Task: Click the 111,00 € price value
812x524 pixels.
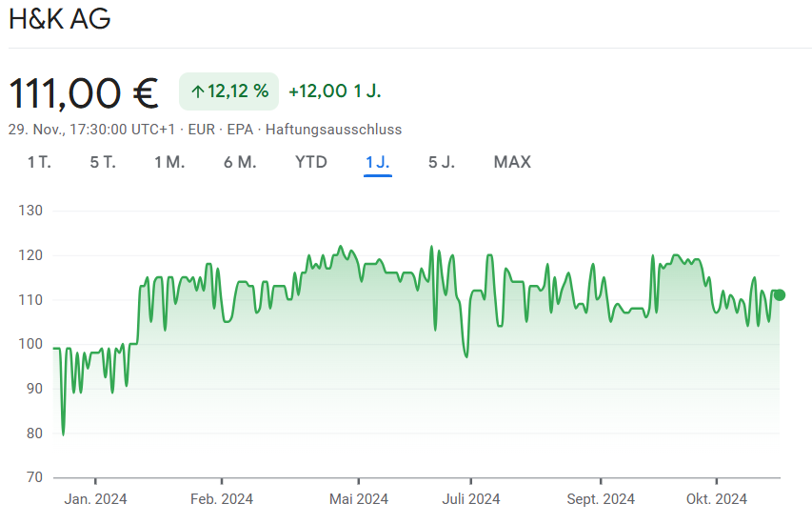Action: pos(84,93)
